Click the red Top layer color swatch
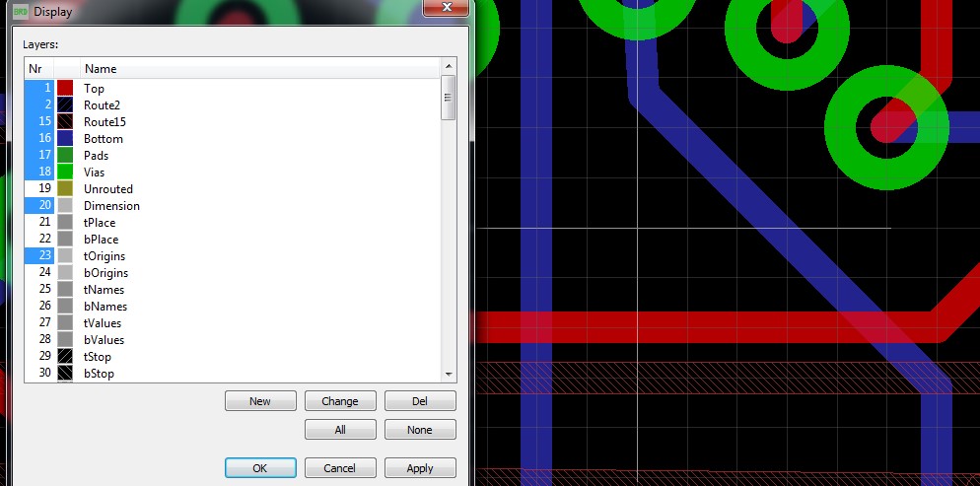Screen dimensions: 980x486 click(65, 89)
